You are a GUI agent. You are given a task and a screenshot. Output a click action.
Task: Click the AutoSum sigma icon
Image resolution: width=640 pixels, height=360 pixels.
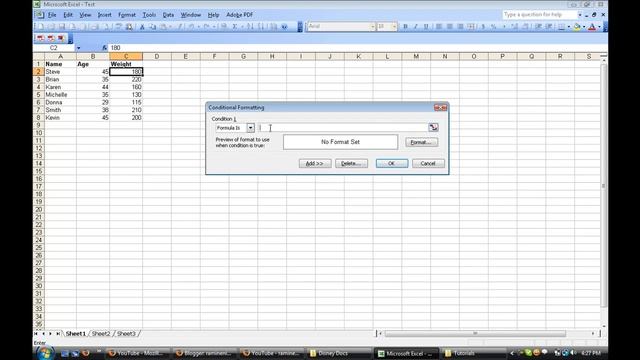pos(235,27)
